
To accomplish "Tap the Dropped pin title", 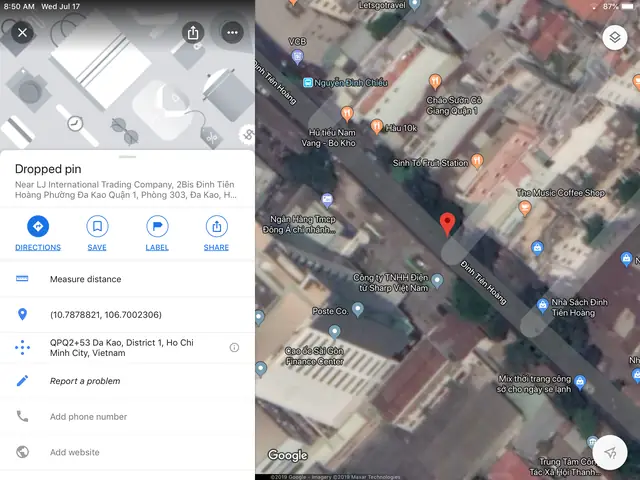I will (48, 169).
